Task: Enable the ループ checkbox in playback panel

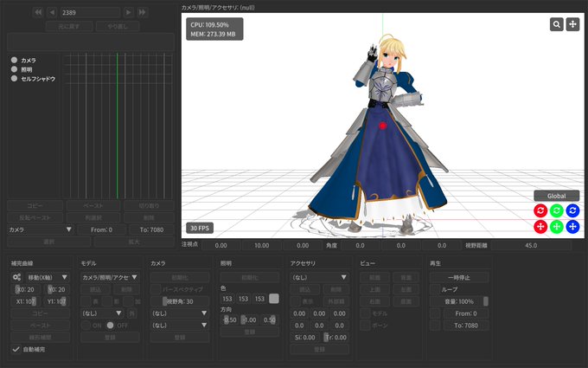Action: coord(435,289)
